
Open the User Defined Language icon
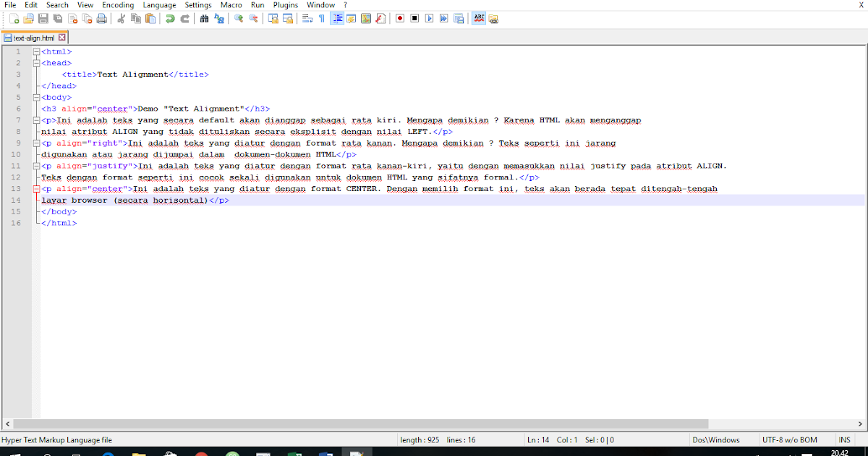tap(351, 18)
